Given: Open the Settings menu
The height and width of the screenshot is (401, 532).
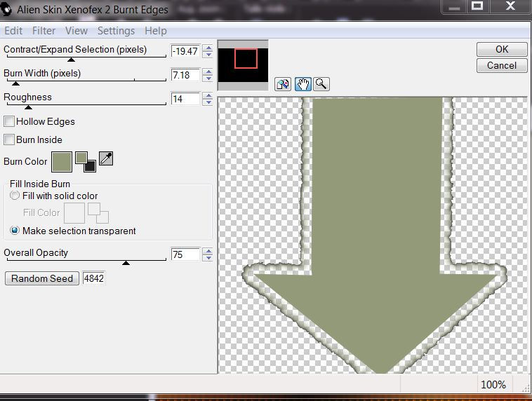Looking at the screenshot, I should (116, 31).
